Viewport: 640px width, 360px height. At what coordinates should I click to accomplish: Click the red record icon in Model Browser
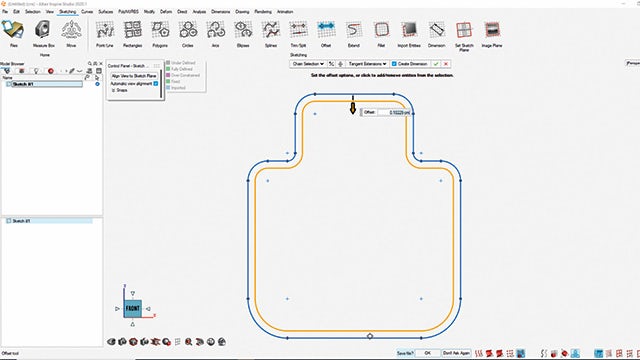tap(51, 71)
